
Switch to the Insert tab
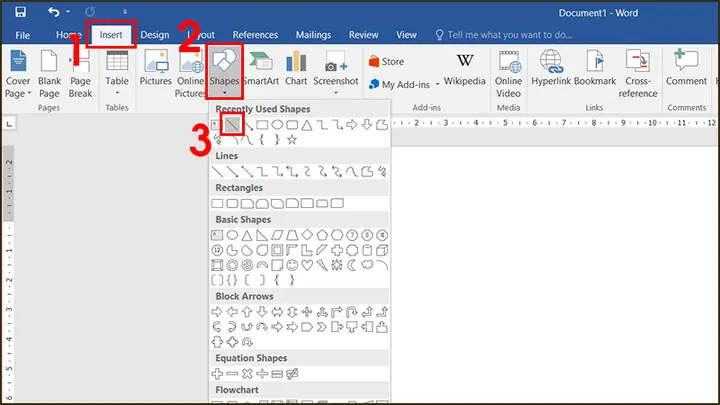coord(111,35)
